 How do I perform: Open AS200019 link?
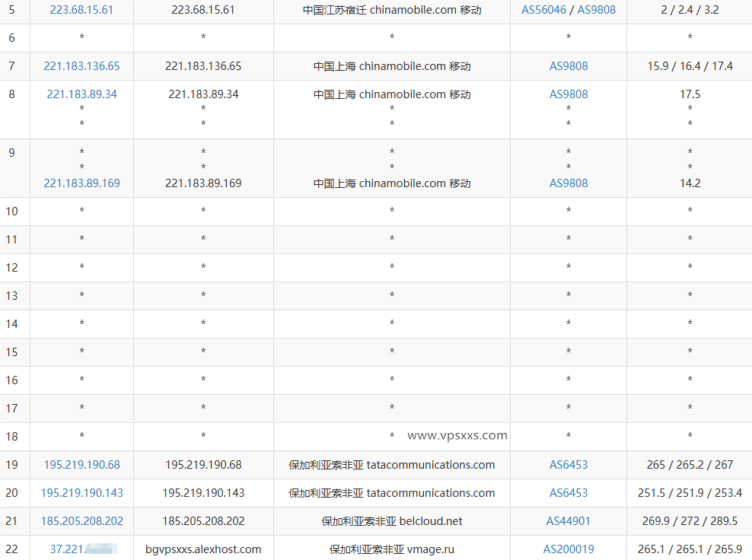click(x=569, y=549)
